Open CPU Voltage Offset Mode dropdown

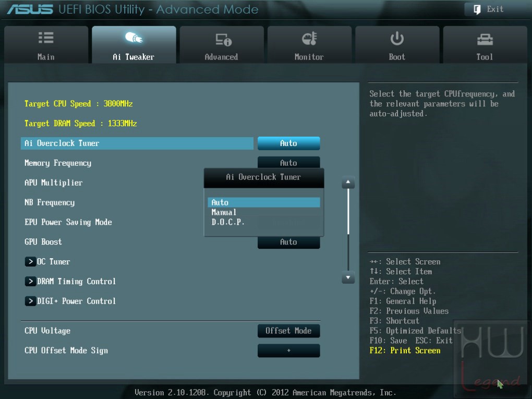[289, 331]
